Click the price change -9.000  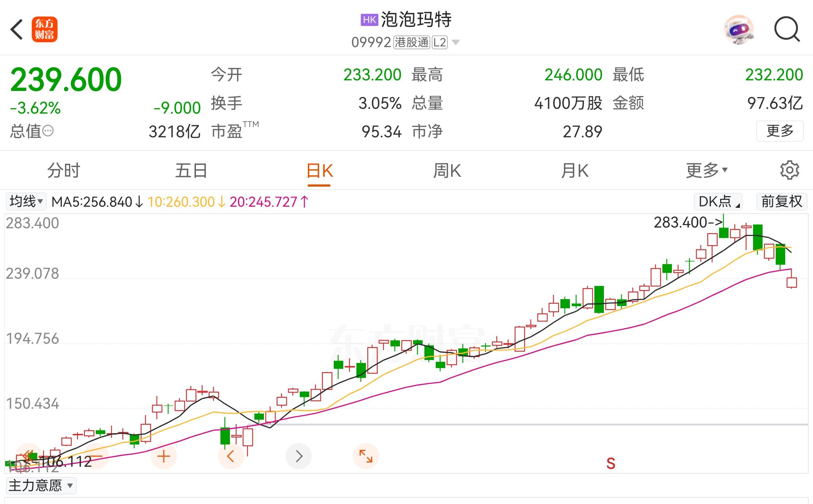(x=177, y=108)
